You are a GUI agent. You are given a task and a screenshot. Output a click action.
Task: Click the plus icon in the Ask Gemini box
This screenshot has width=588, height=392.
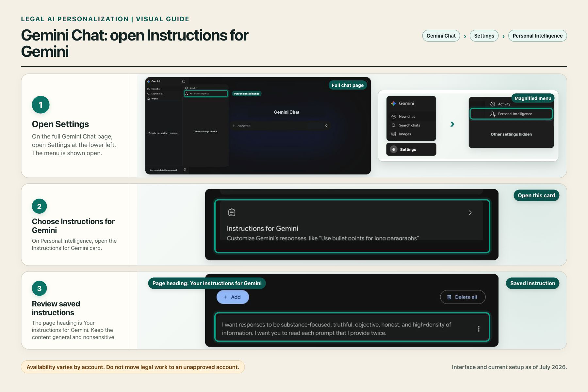click(x=234, y=126)
